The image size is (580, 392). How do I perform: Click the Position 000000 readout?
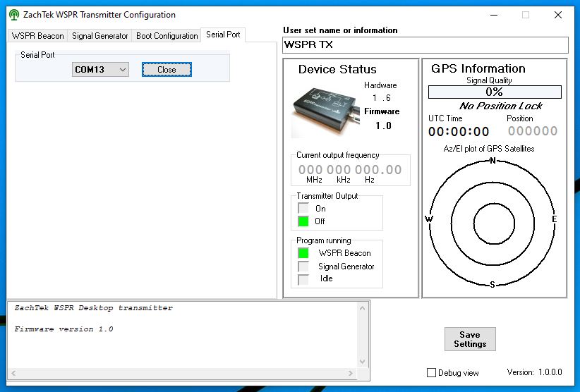coord(533,131)
